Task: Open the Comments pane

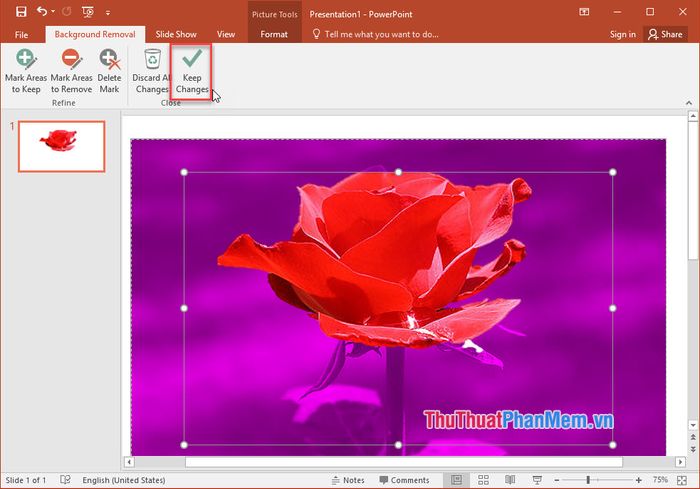Action: click(x=404, y=480)
